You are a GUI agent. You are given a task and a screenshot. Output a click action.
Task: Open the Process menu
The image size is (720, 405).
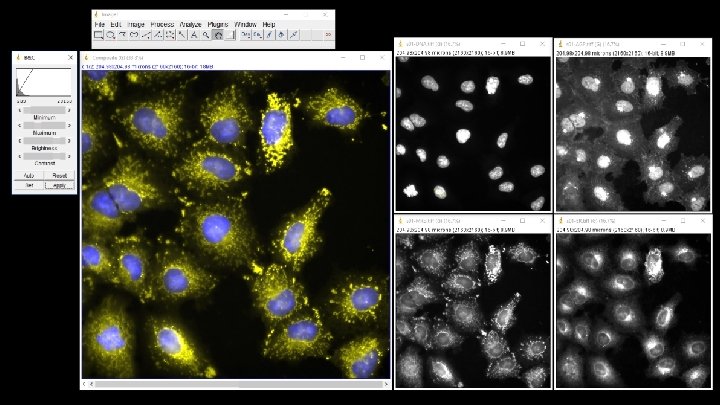click(x=162, y=24)
